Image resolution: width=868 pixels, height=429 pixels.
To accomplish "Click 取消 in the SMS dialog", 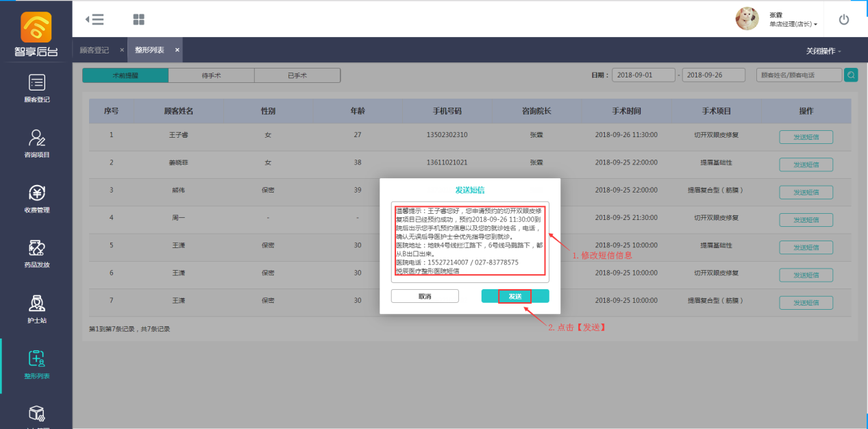I will tap(425, 296).
